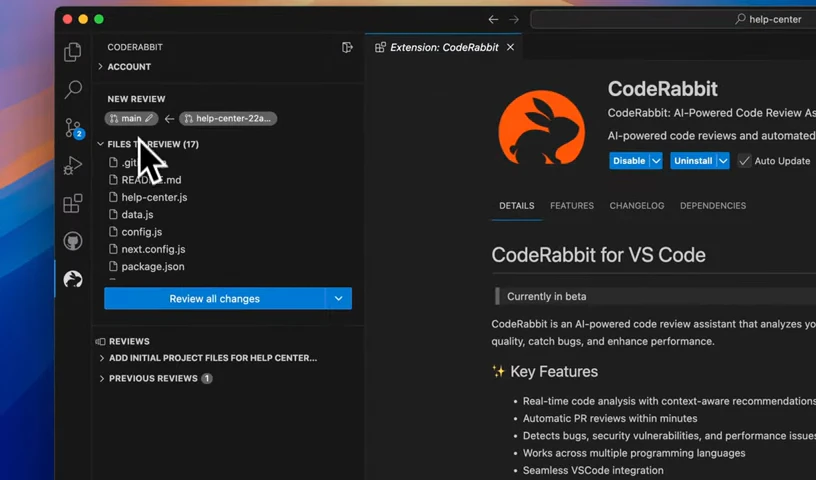Screen dimensions: 816x480
Task: Select the help-center-22a... branch chip
Action: [228, 119]
